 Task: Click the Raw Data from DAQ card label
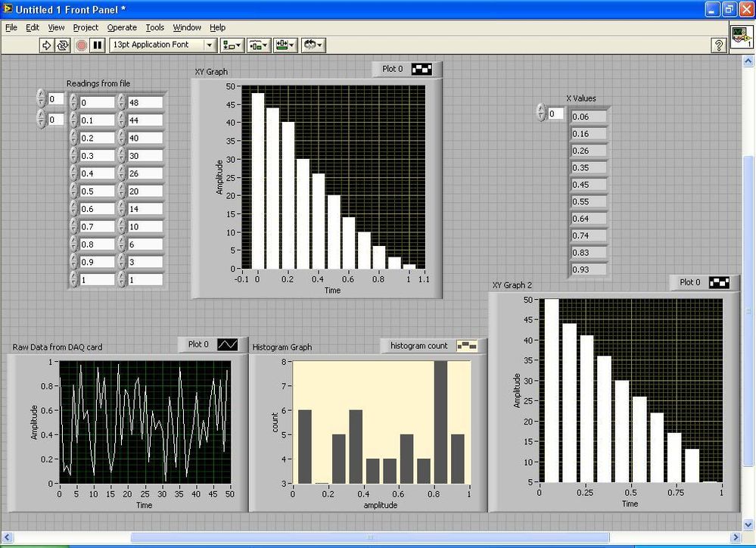pos(58,347)
